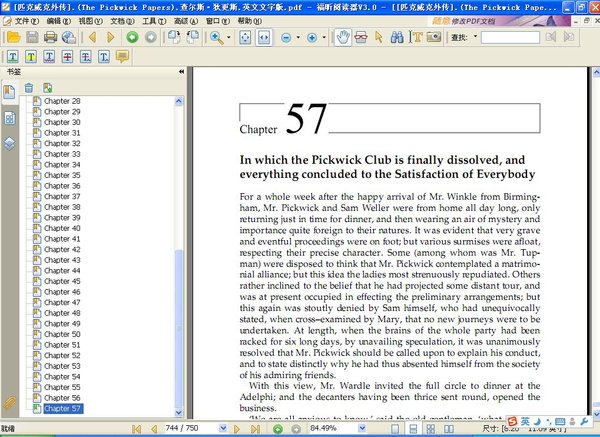Screen dimensions: 600x437
Task: Switch to the Pages thumbnail panel tab
Action: pyautogui.click(x=10, y=119)
